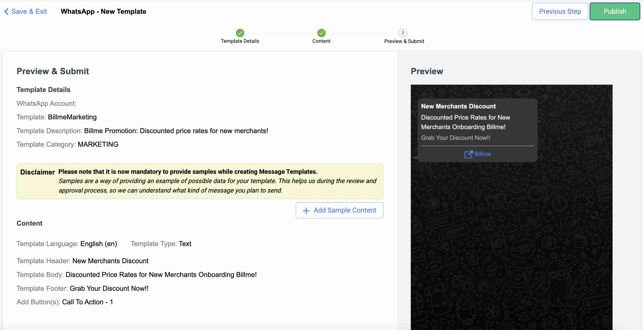Click the yellow Disclaimer notice box
The image size is (644, 330).
pos(200,181)
